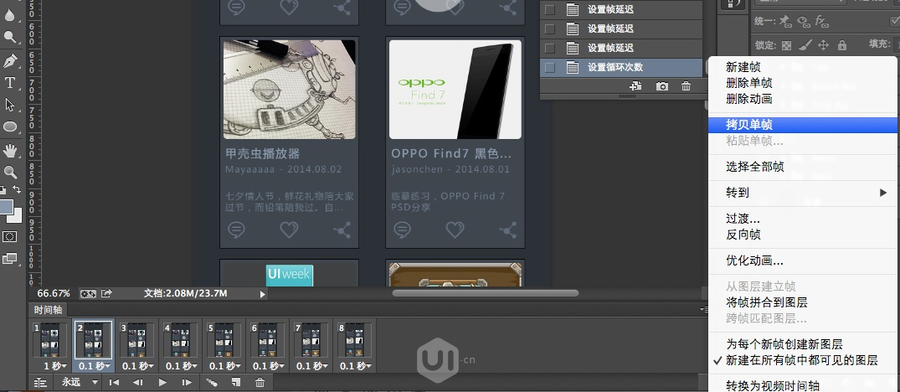Lock all padlock icon

pyautogui.click(x=842, y=45)
